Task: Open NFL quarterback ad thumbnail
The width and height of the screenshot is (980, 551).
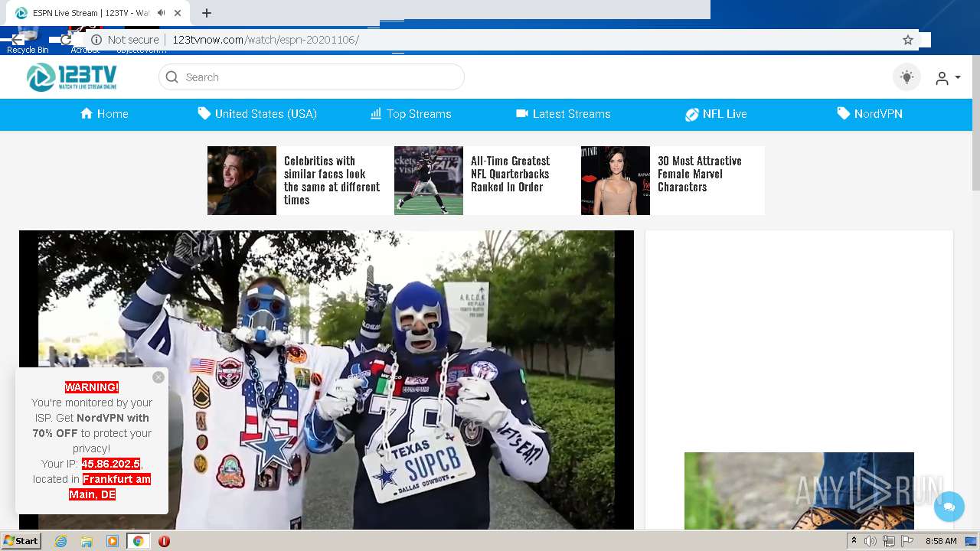Action: click(429, 181)
